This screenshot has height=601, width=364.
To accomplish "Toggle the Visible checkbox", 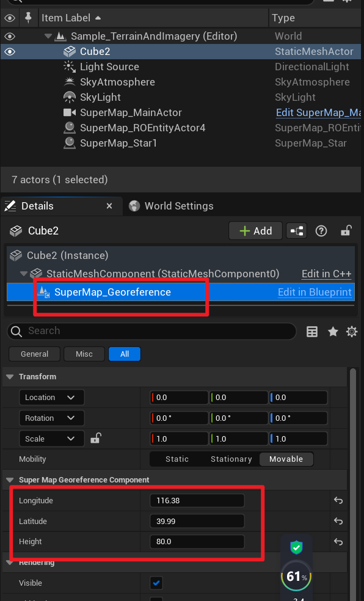I will pyautogui.click(x=156, y=583).
